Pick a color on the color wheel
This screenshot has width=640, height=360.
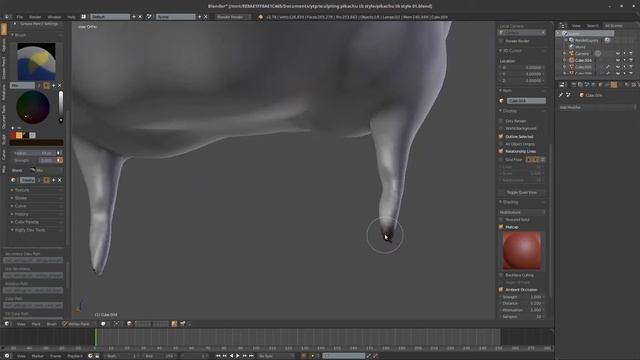(x=33, y=107)
